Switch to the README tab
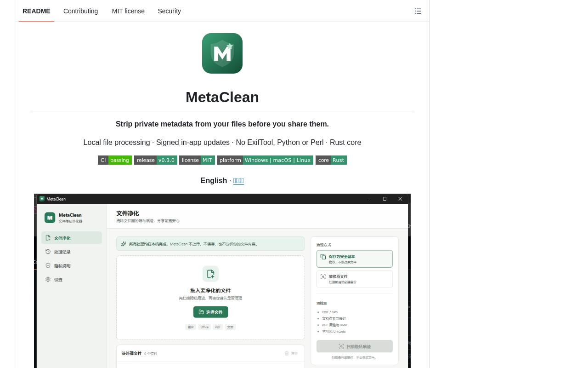 36,11
